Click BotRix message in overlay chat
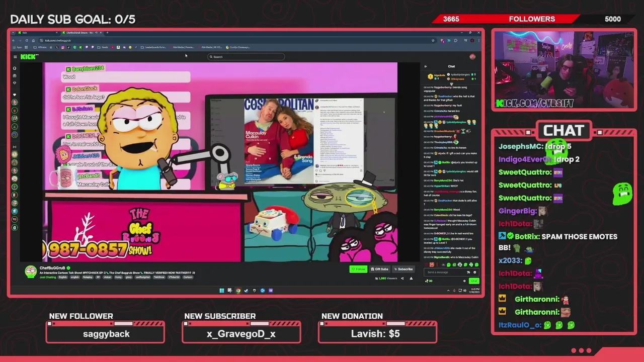 point(558,242)
